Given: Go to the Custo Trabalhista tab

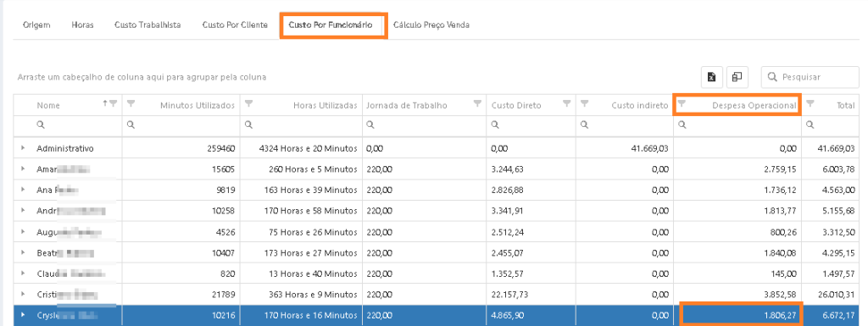Looking at the screenshot, I should [x=147, y=25].
